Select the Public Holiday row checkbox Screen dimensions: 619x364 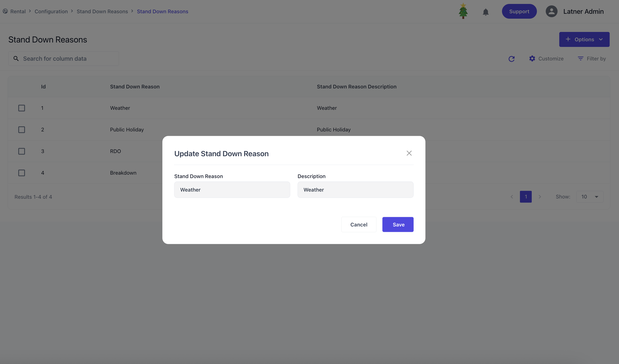(22, 130)
